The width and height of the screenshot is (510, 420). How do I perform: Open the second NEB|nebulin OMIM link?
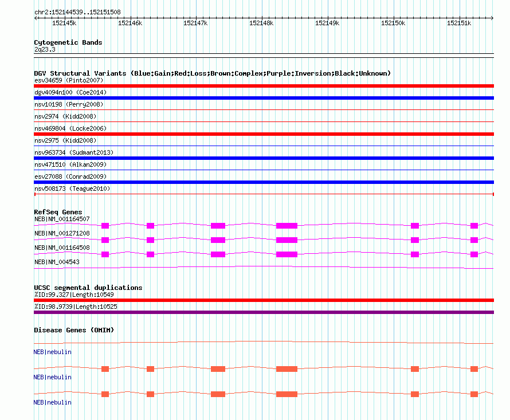(52, 378)
